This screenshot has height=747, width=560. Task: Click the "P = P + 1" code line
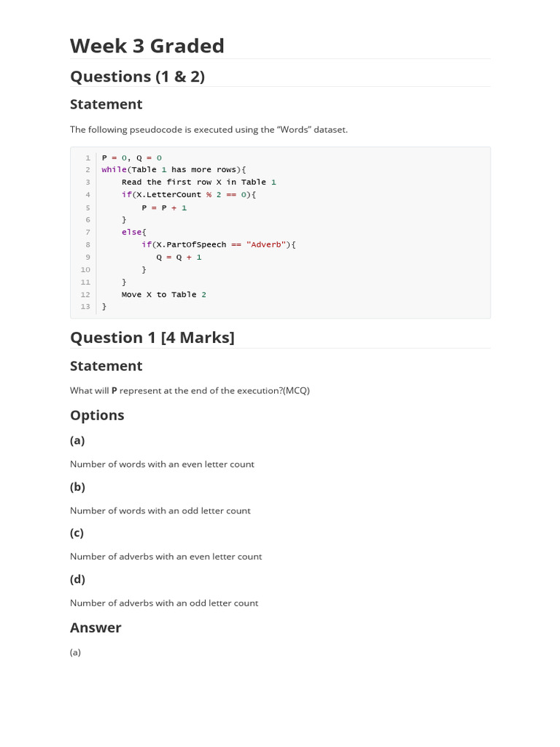[x=164, y=207]
